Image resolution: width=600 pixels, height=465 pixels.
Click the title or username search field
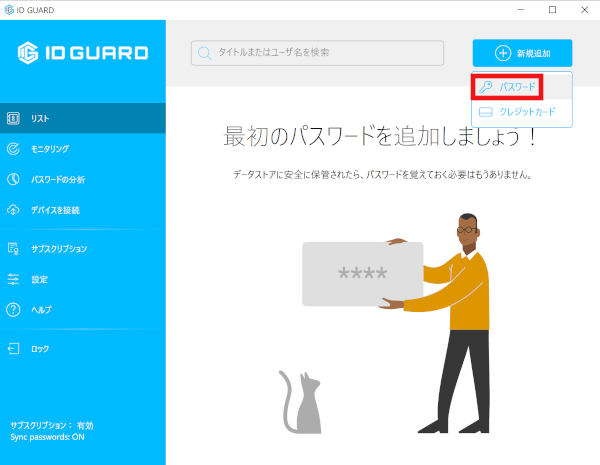(317, 53)
